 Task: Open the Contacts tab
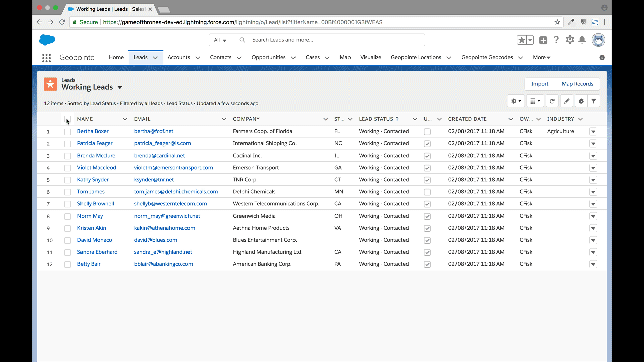[x=221, y=57]
